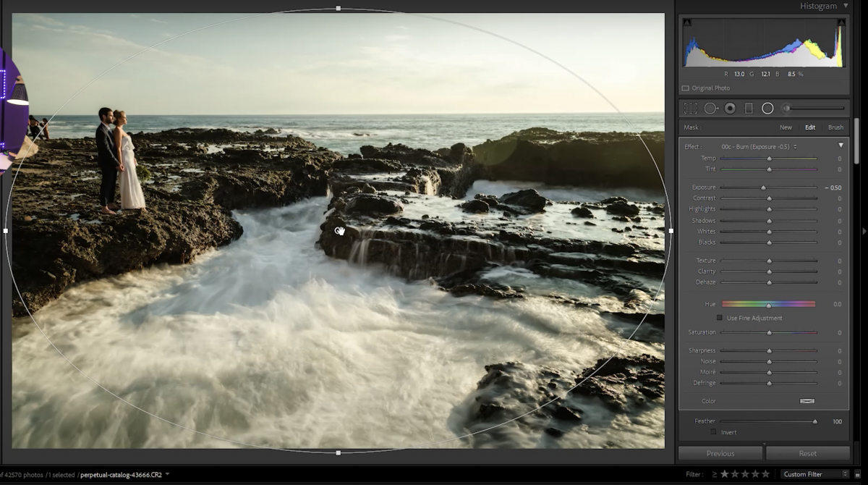Click the Previous button
Image resolution: width=868 pixels, height=485 pixels.
point(720,452)
